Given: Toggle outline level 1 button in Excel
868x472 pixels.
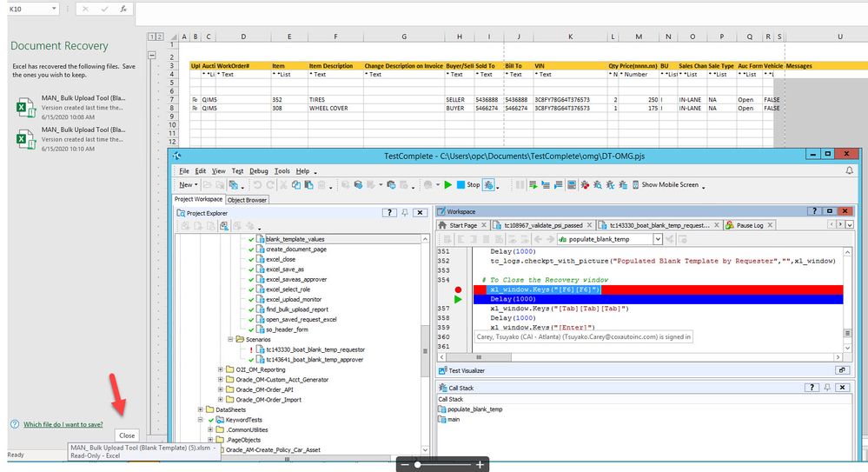Looking at the screenshot, I should coord(152,37).
